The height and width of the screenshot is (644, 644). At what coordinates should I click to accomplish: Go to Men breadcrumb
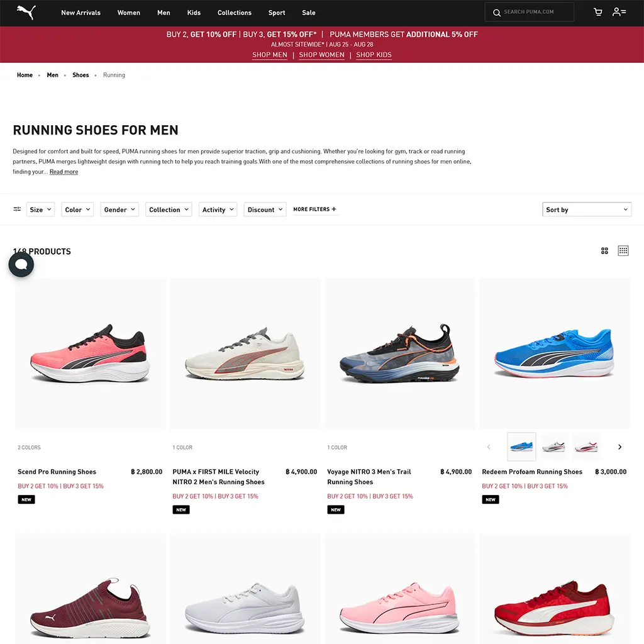[53, 75]
